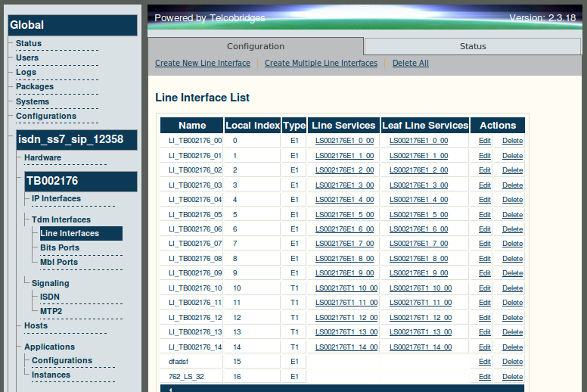Go to MTP2 signaling page
The width and height of the screenshot is (587, 392).
[51, 311]
